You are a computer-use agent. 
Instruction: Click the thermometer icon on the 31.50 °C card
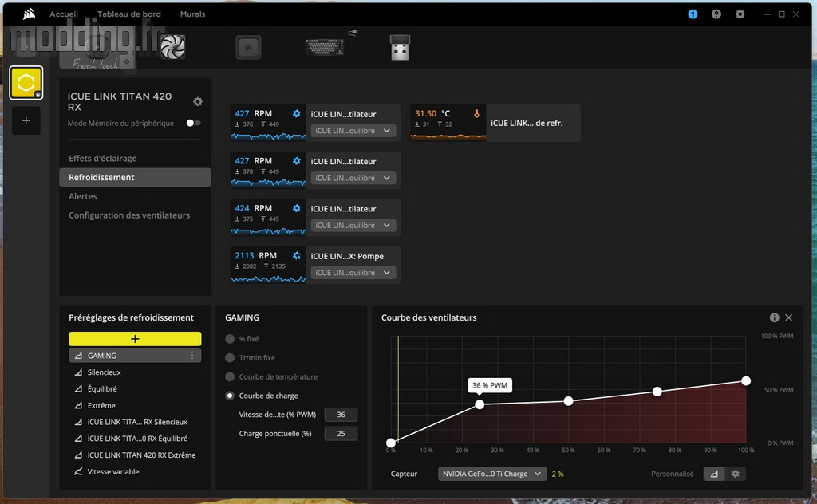tap(476, 113)
